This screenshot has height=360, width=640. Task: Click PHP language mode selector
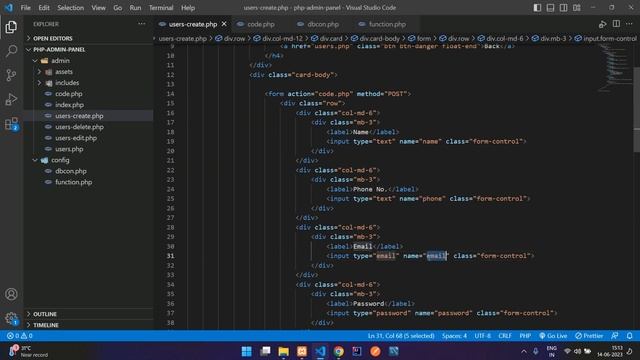pyautogui.click(x=525, y=336)
